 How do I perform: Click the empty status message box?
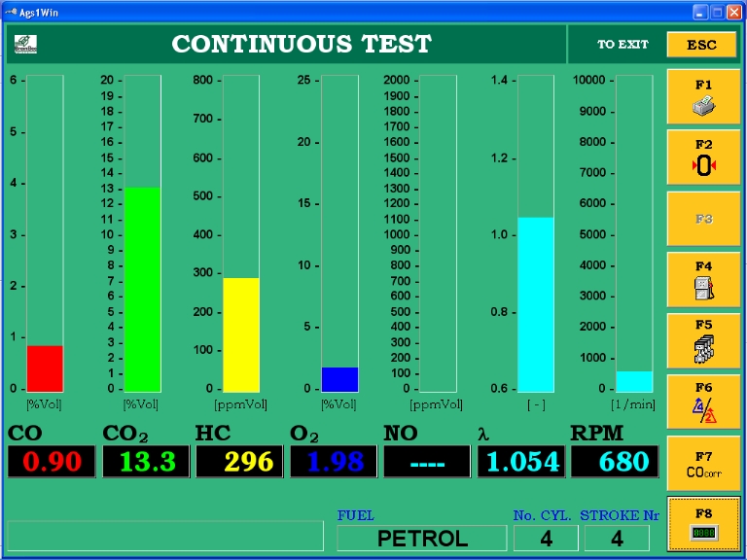click(x=165, y=536)
